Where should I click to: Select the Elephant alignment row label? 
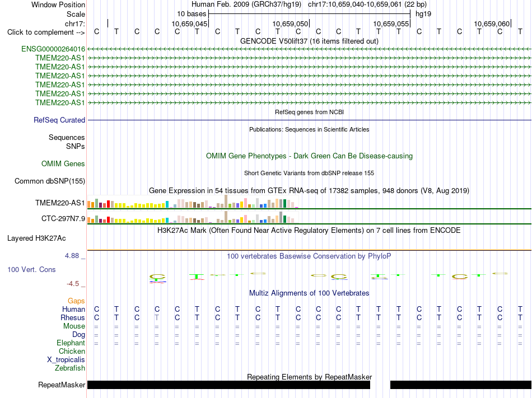[x=71, y=343]
